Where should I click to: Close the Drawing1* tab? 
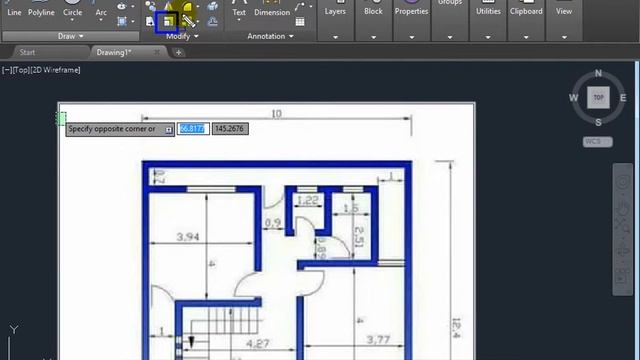click(x=157, y=52)
